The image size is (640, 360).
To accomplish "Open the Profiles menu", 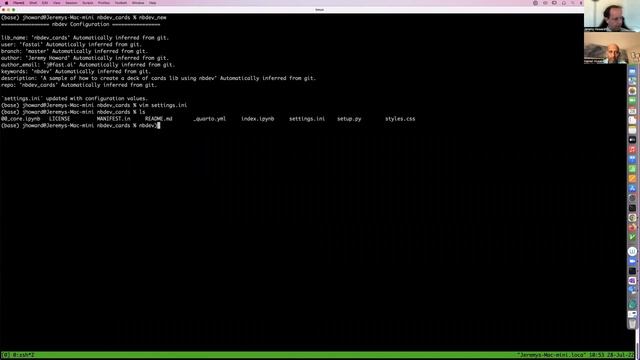I will (x=104, y=3).
